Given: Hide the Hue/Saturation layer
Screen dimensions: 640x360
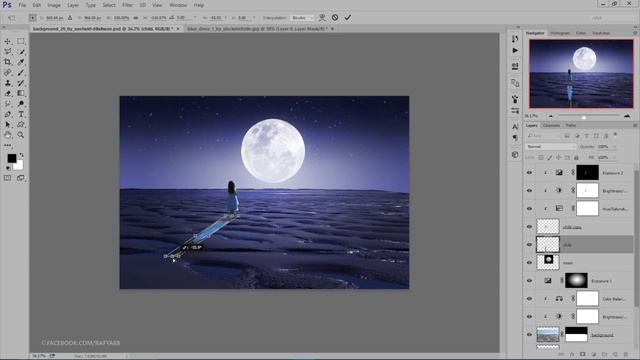Looking at the screenshot, I should [x=529, y=209].
